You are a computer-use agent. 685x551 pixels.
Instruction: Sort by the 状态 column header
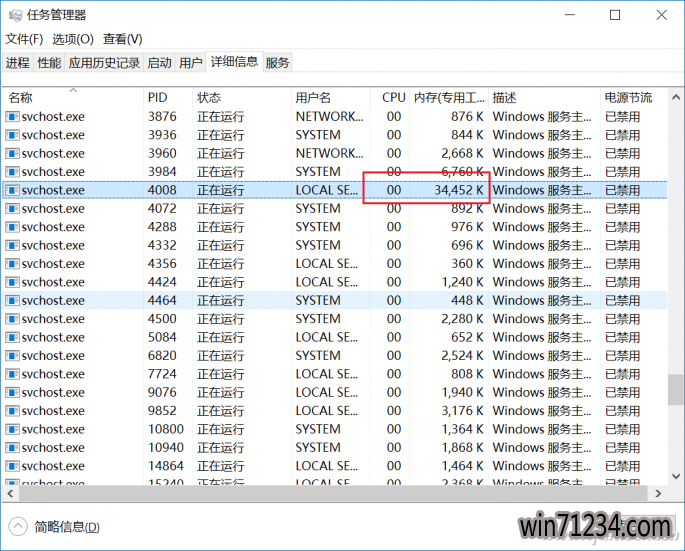(x=242, y=97)
